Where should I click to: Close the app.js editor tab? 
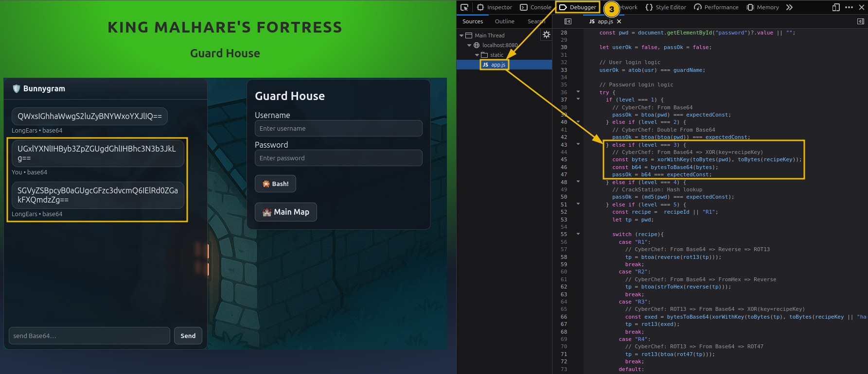(619, 21)
